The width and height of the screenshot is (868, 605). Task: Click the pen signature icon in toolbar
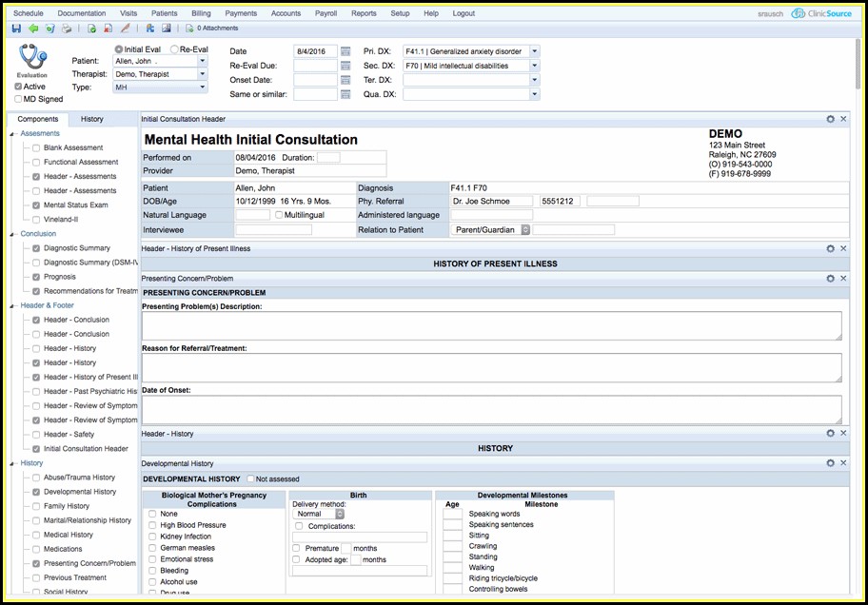125,29
